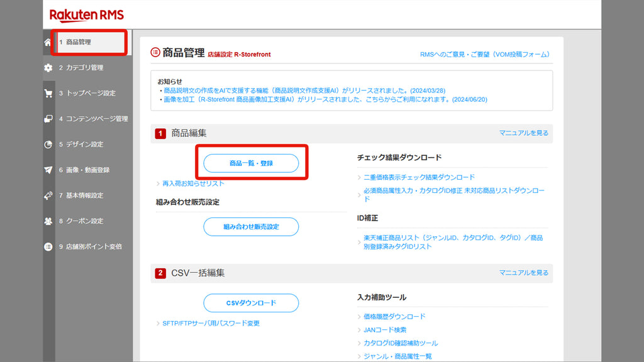Image resolution: width=644 pixels, height=362 pixels.
Task: Open the 再入荷お知らせリスト link
Action: pyautogui.click(x=193, y=184)
